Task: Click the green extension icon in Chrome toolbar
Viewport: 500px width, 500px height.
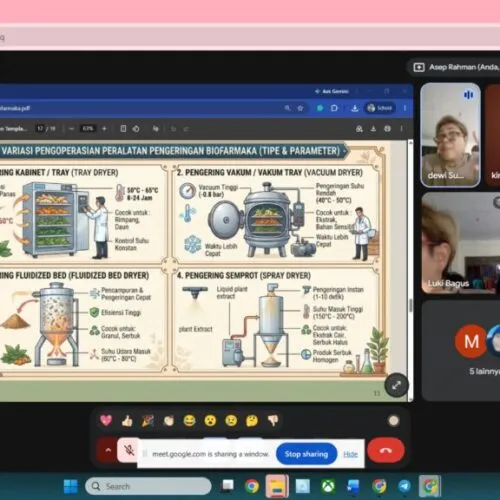Action: [320, 108]
